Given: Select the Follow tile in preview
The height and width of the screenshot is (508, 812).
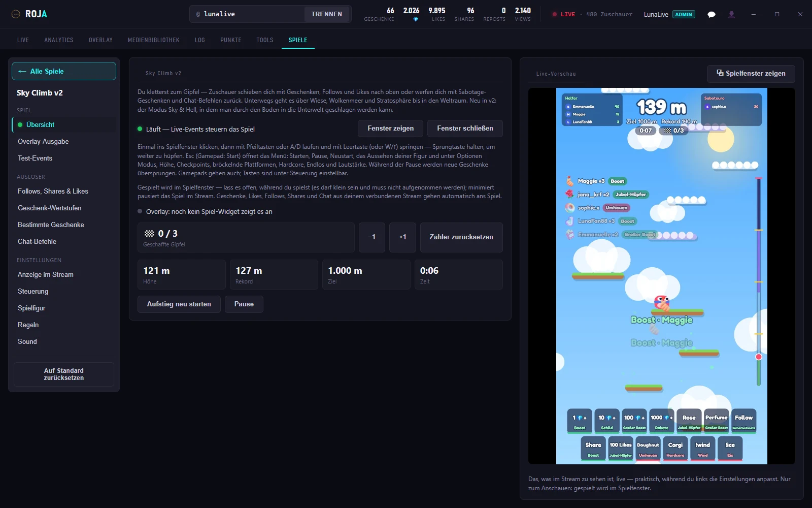Looking at the screenshot, I should 743,421.
